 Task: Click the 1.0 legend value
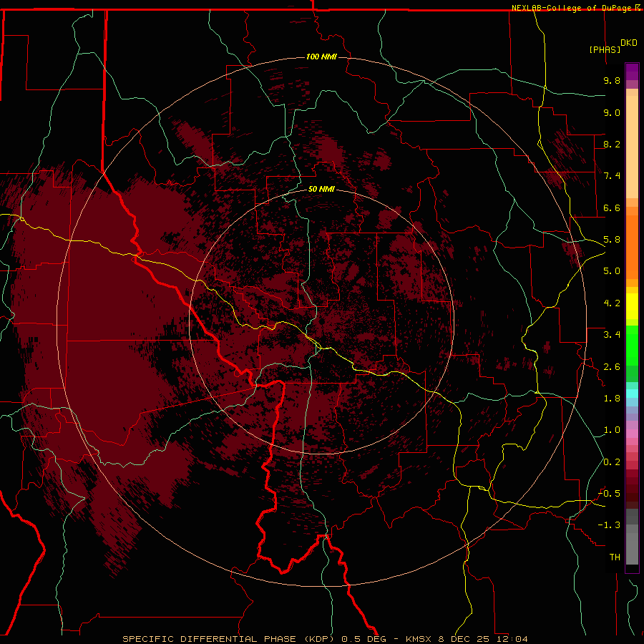pyautogui.click(x=612, y=430)
